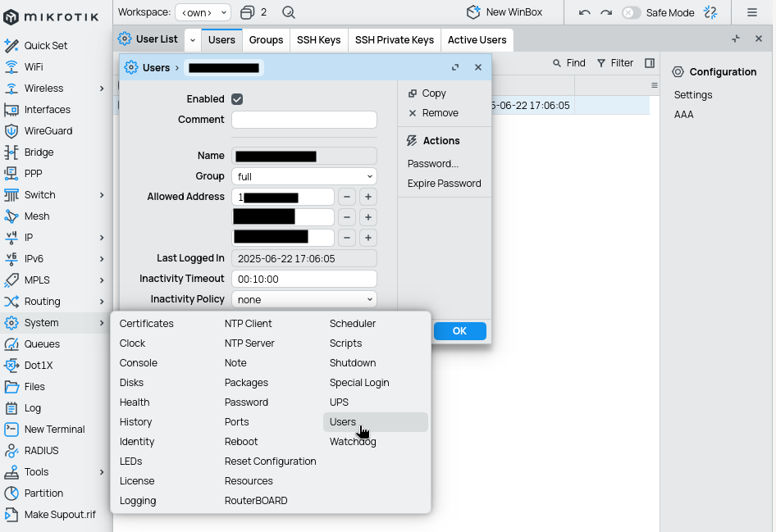Click Password... action
Screen dimensions: 776x532
(x=433, y=164)
